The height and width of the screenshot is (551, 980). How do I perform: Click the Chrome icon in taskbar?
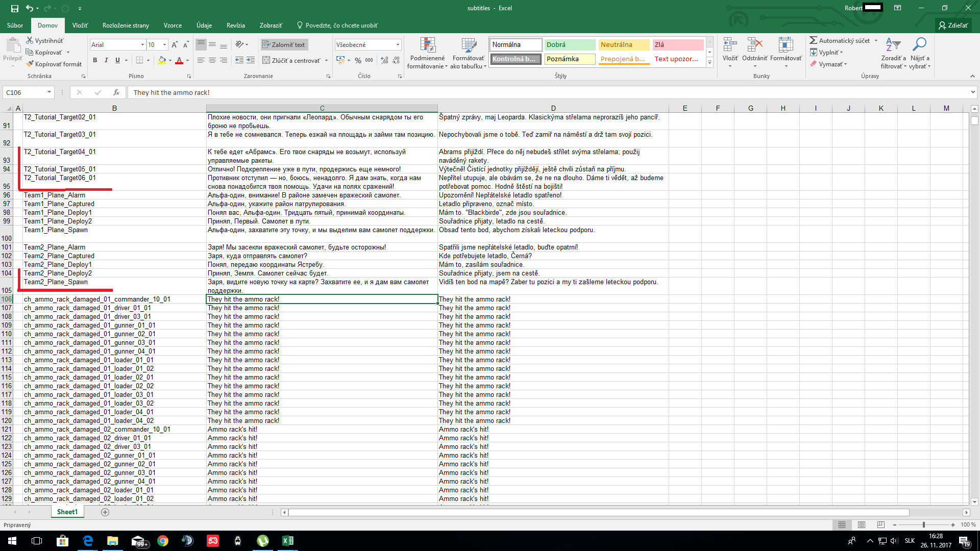(163, 541)
